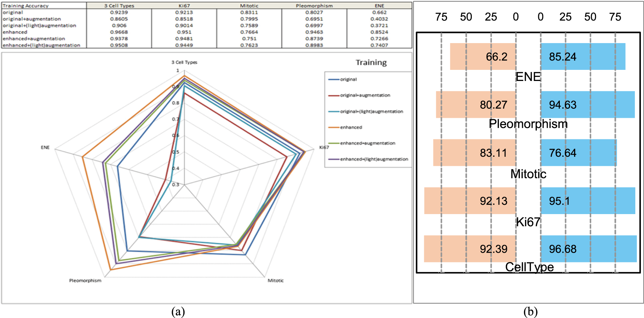Select the red "original+augmentation" legend entry

coord(365,95)
